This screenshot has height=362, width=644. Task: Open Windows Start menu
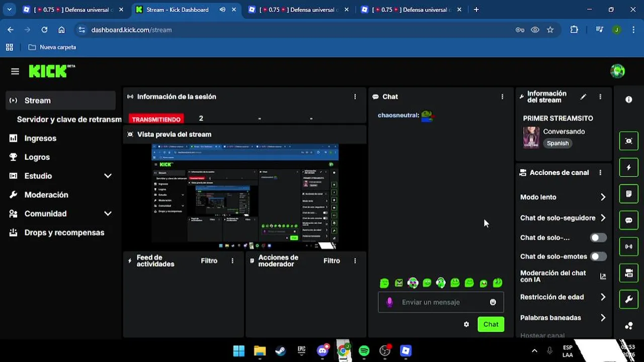(239, 350)
